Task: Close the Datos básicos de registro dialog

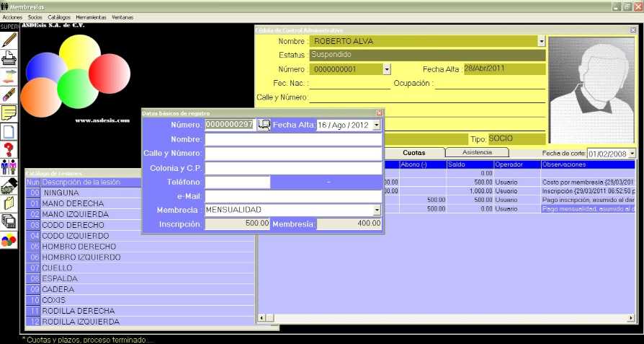Action: tap(379, 113)
